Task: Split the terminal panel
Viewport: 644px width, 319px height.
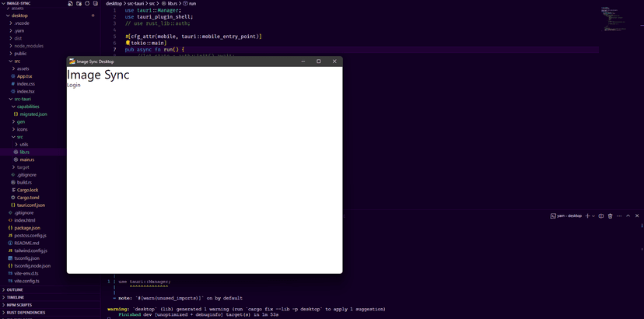Action: tap(601, 216)
